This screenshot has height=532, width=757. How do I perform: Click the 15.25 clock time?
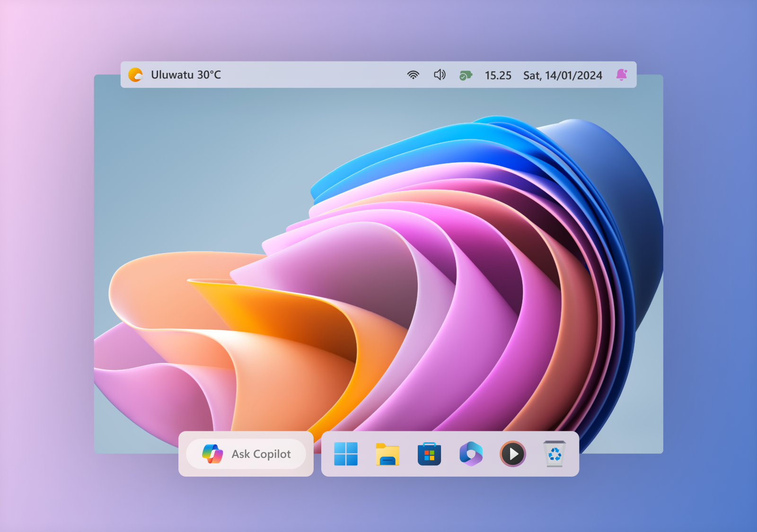(498, 75)
